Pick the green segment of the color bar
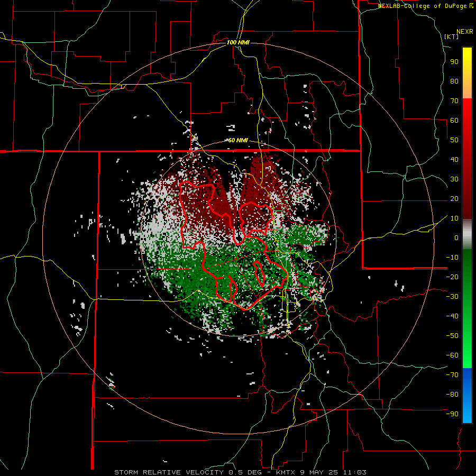Image resolution: width=476 pixels, height=476 pixels. click(467, 308)
